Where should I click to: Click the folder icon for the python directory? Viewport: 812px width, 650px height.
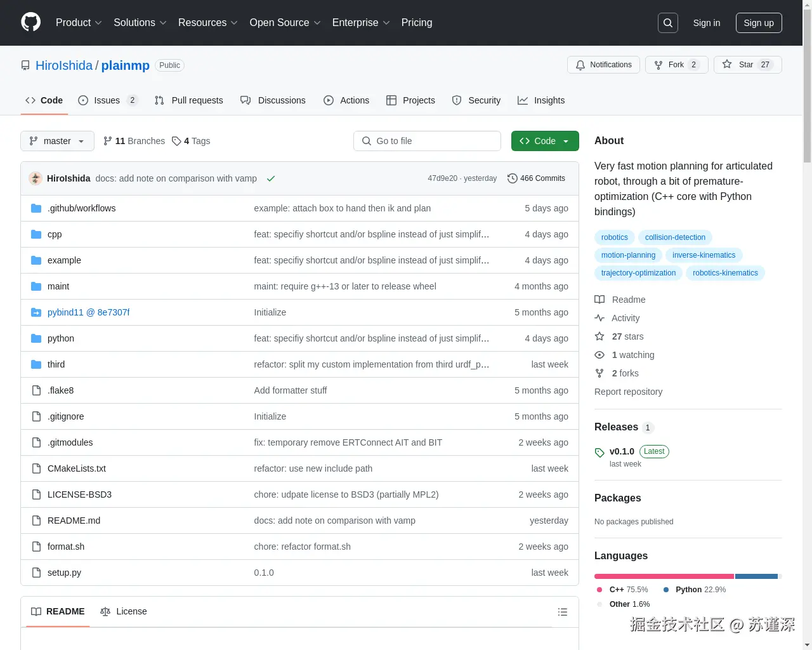(36, 338)
